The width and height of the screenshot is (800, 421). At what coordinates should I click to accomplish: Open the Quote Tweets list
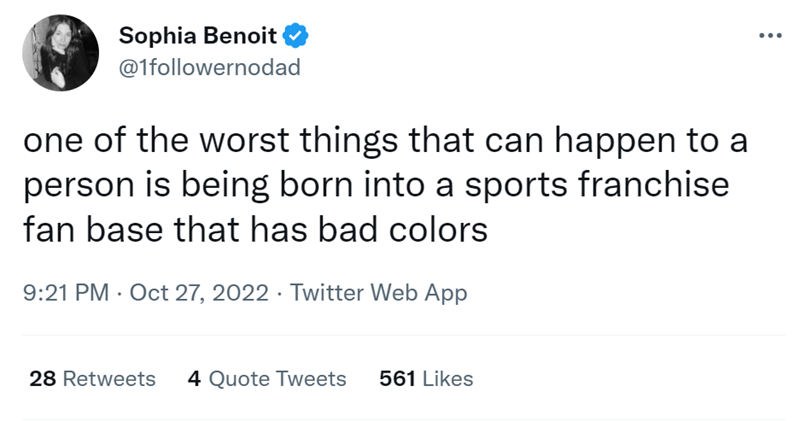tap(277, 379)
